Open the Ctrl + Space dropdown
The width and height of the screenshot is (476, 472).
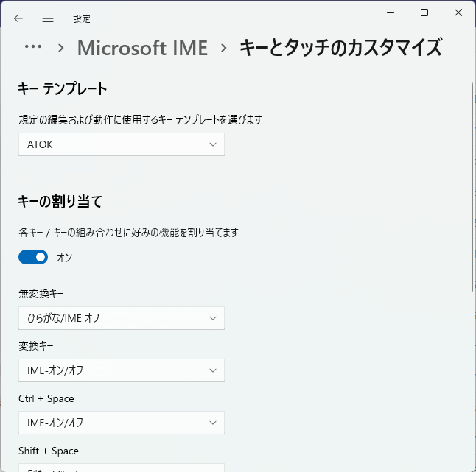(122, 423)
